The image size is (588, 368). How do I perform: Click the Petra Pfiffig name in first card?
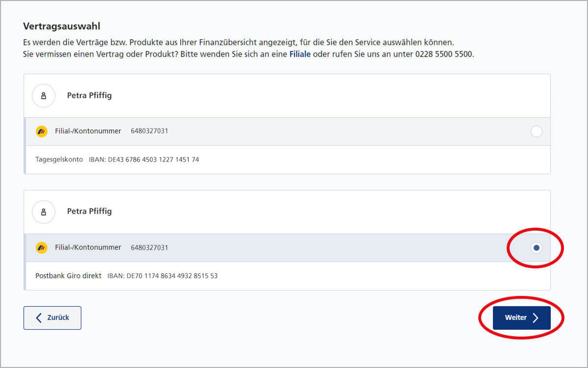[89, 96]
